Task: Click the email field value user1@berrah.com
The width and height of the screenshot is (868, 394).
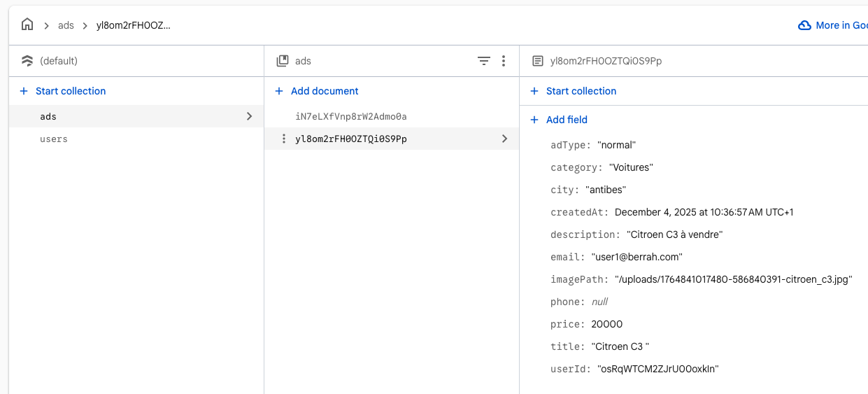Action: [636, 257]
